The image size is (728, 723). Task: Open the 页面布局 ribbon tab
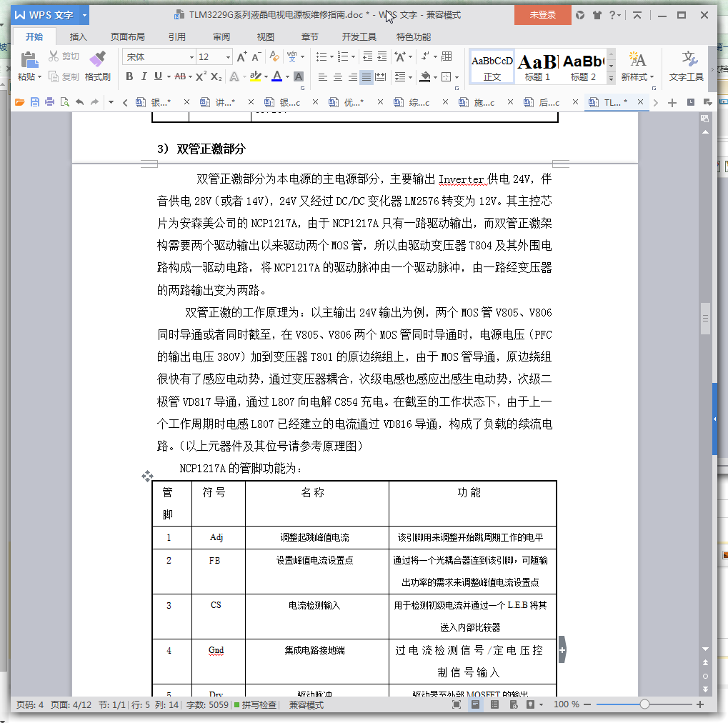click(128, 36)
